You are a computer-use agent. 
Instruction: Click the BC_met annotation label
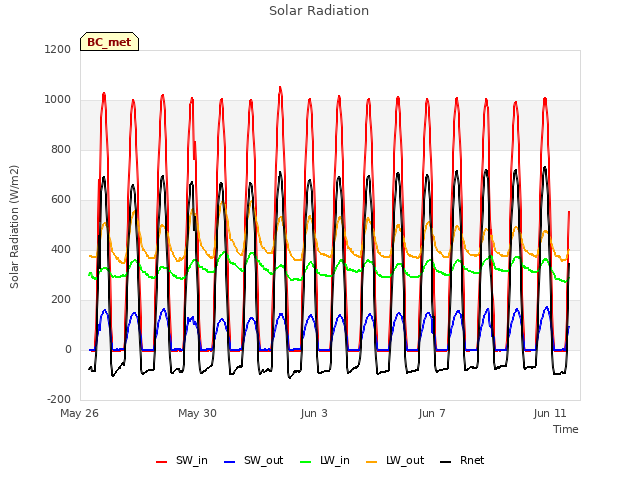tap(109, 42)
